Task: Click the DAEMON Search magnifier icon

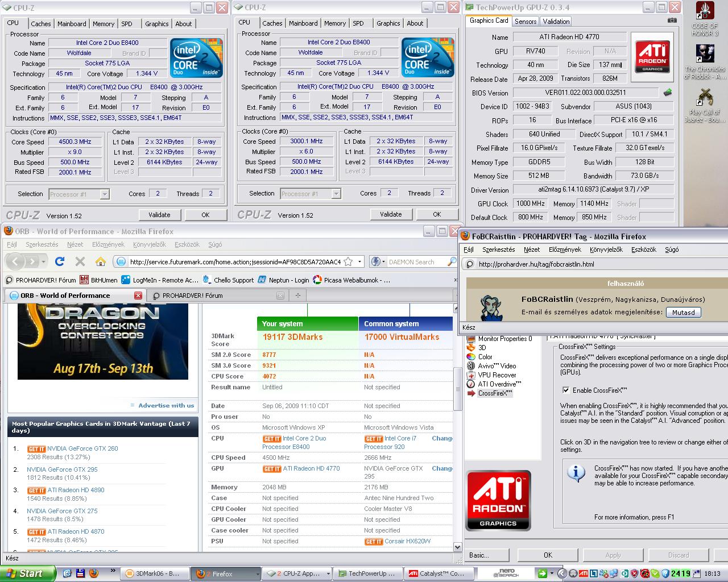Action: (452, 261)
